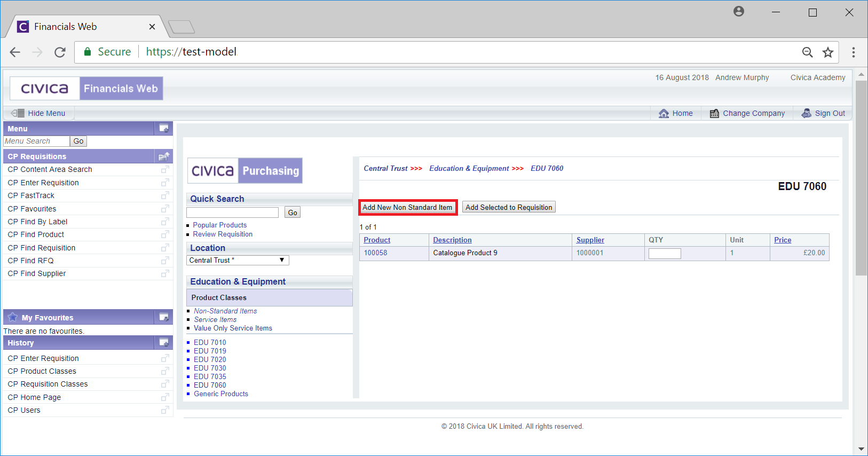Open the Central Trust location dropdown
Image resolution: width=868 pixels, height=456 pixels.
pos(238,261)
